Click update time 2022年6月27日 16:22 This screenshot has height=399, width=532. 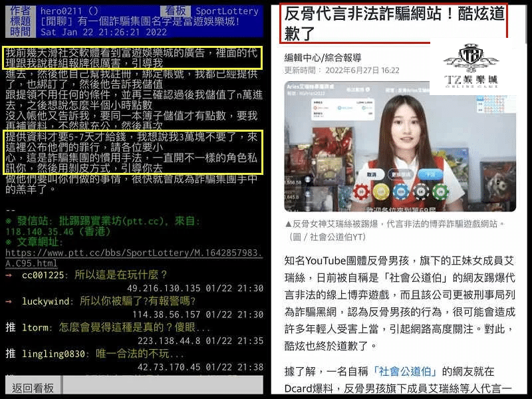pos(342,70)
